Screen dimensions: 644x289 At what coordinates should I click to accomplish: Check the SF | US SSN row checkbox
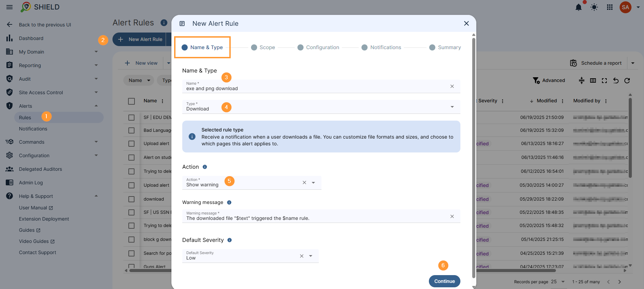pos(131,212)
